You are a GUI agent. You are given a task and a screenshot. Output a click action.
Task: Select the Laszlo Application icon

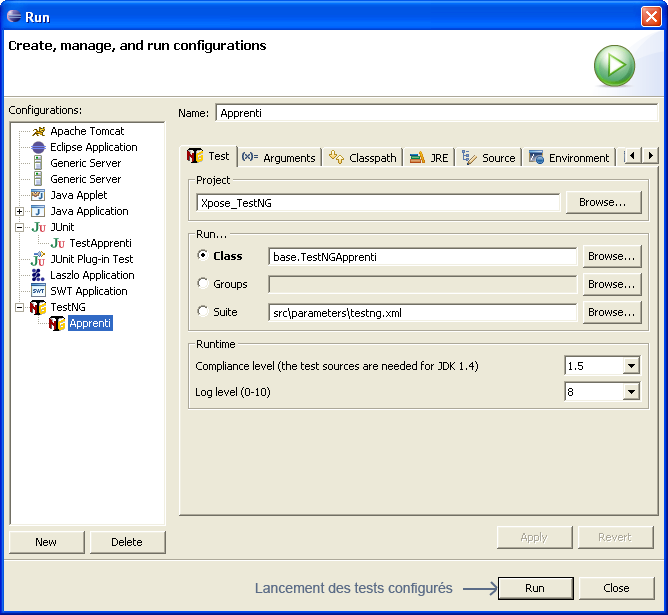(x=38, y=275)
